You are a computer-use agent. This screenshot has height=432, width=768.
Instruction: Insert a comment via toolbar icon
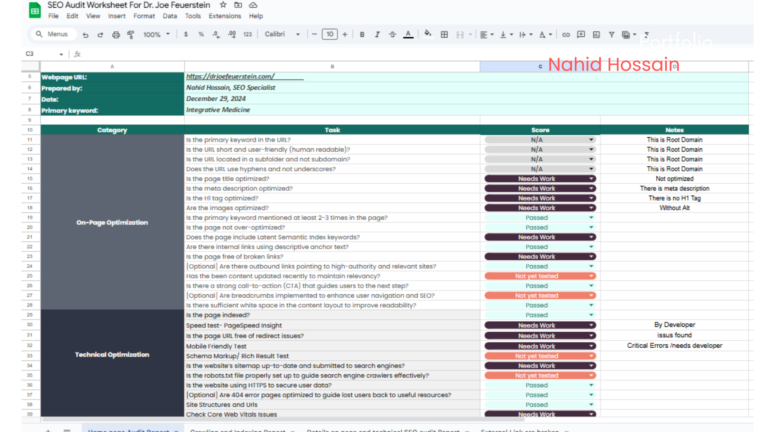[581, 35]
